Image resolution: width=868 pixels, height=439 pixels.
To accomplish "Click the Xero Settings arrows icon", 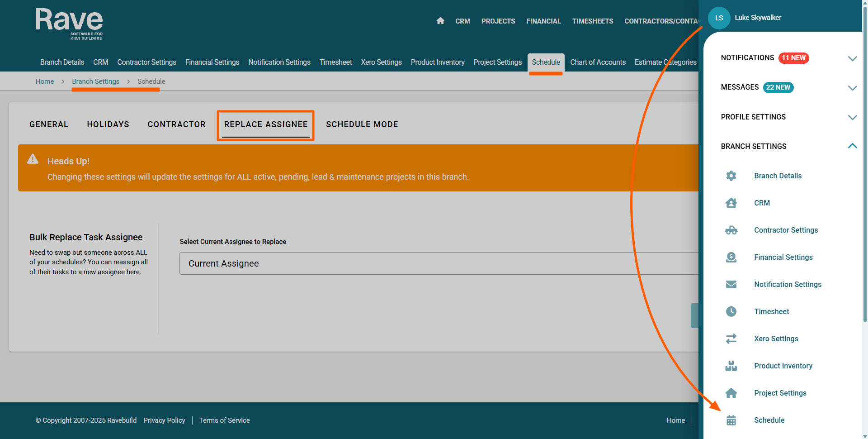I will point(731,339).
